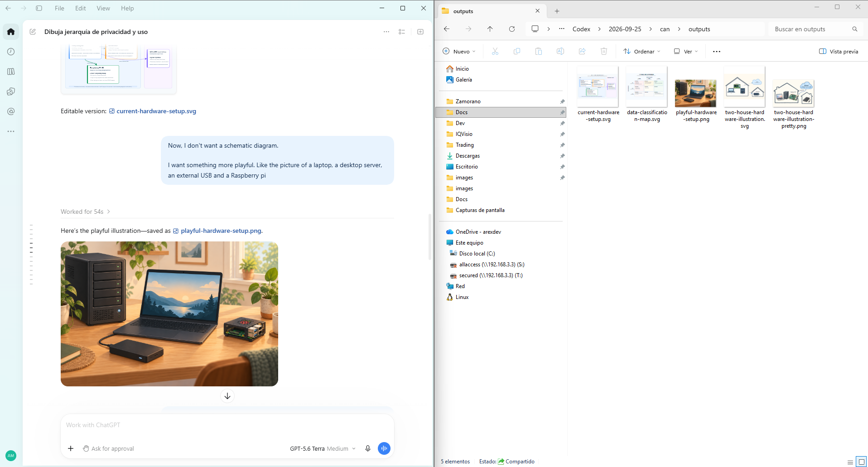
Task: Start voice mode with blue waveform button
Action: [x=384, y=448]
